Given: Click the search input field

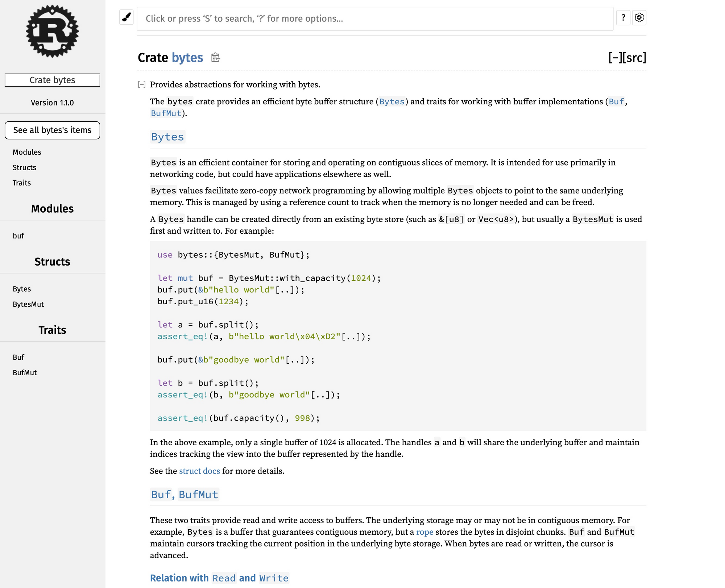Looking at the screenshot, I should 375,18.
